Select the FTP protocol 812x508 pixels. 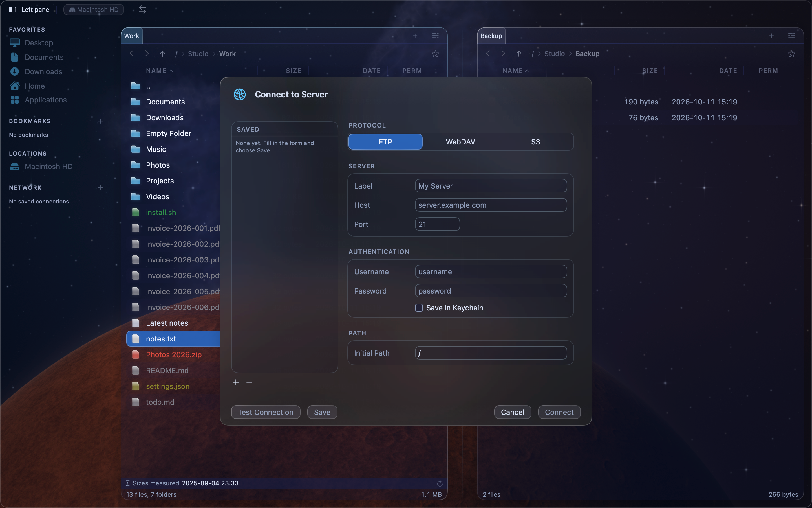click(385, 142)
